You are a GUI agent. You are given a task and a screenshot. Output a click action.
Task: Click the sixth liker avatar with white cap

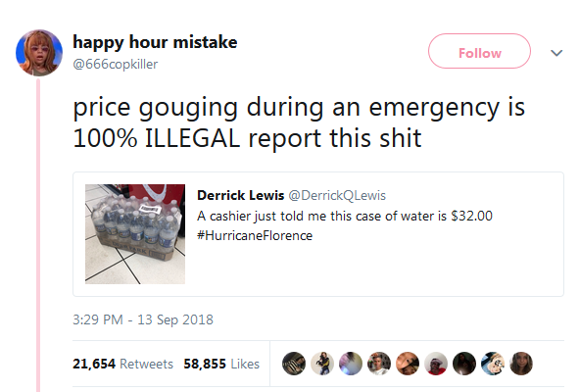click(x=436, y=364)
